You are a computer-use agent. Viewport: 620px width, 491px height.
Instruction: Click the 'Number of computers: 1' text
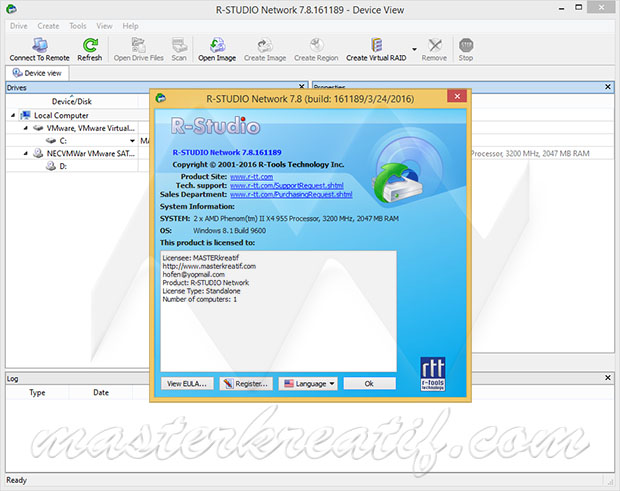coord(200,299)
